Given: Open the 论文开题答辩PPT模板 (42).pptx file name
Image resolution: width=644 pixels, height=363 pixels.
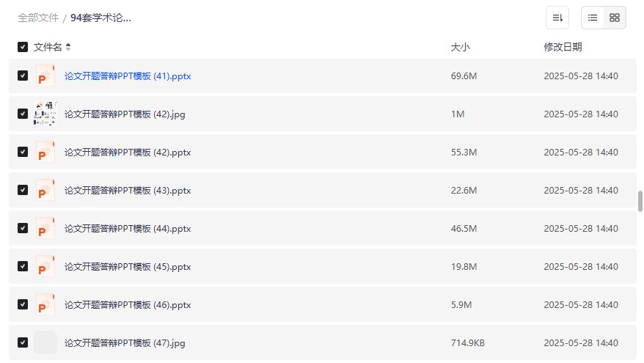Looking at the screenshot, I should pos(128,153).
